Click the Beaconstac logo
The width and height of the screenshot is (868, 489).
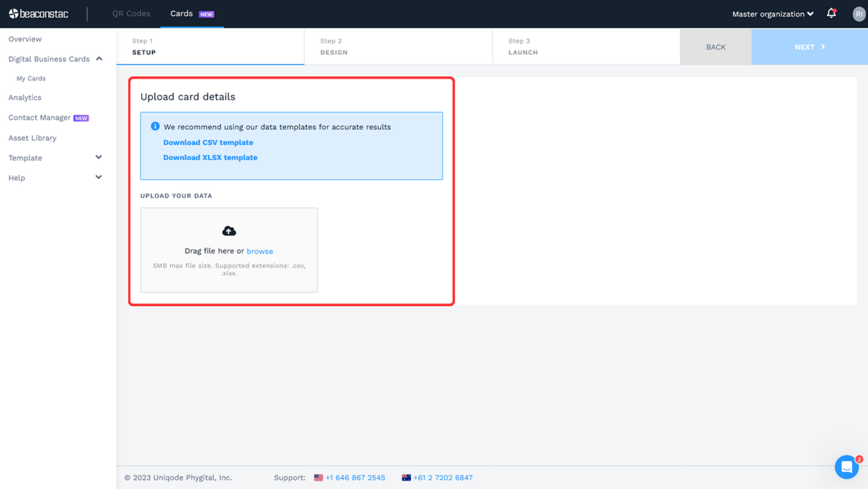pyautogui.click(x=38, y=14)
